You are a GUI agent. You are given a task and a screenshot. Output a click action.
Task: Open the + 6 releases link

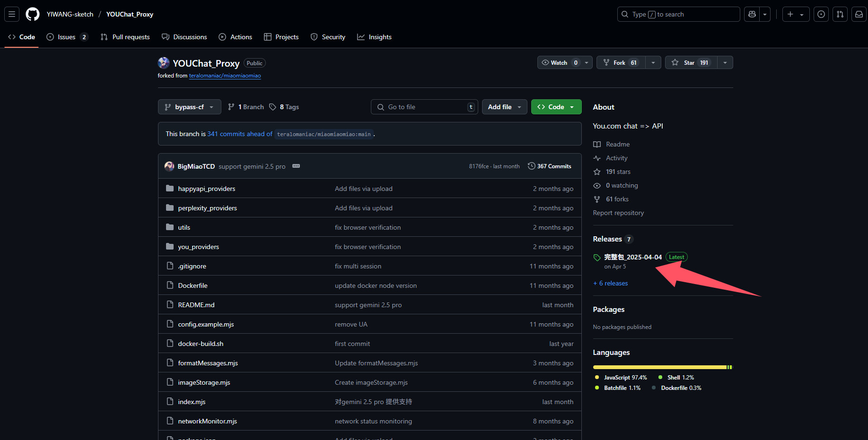point(611,284)
